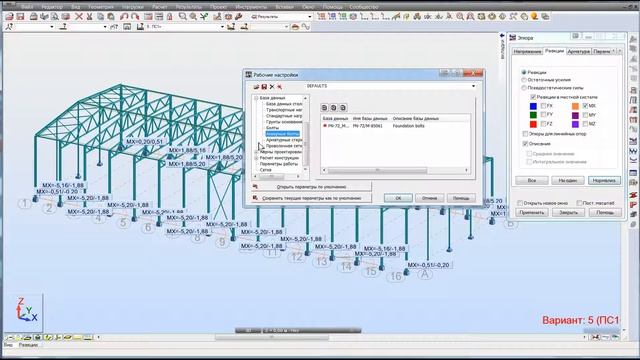640x360 pixels.
Task: Open the Файл menu
Action: [27, 7]
